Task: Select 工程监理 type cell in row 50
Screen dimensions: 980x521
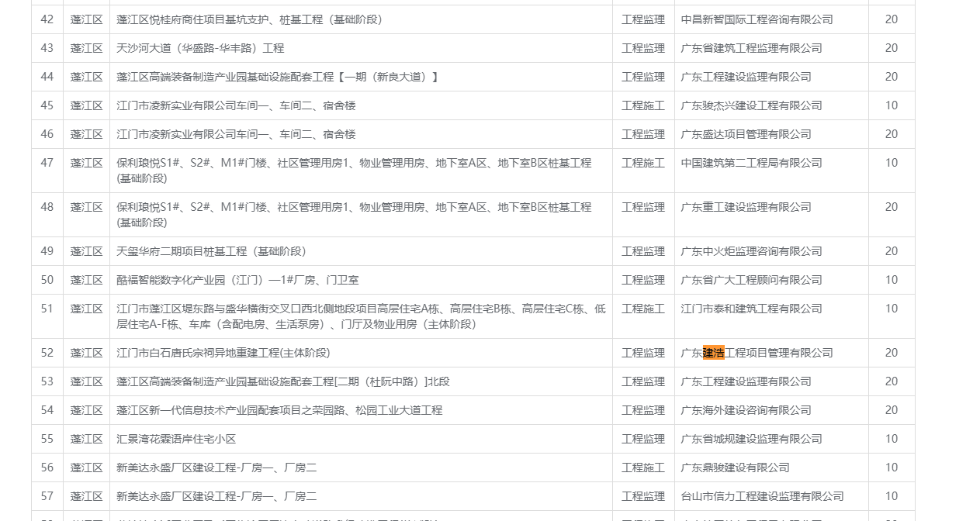Action: 643,280
